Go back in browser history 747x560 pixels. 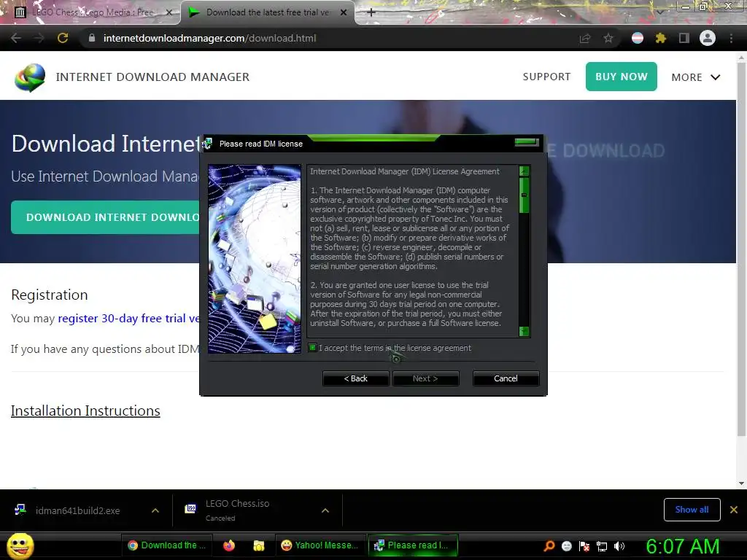[x=16, y=38]
